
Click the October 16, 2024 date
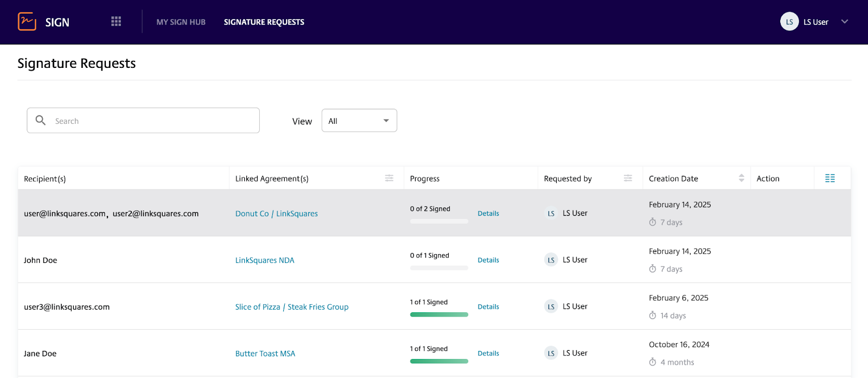pos(679,344)
